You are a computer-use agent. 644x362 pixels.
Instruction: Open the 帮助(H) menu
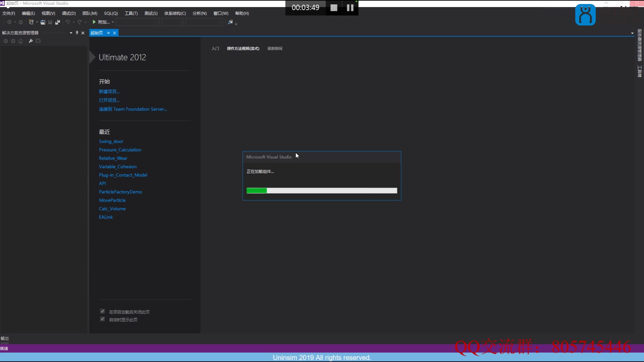[242, 13]
